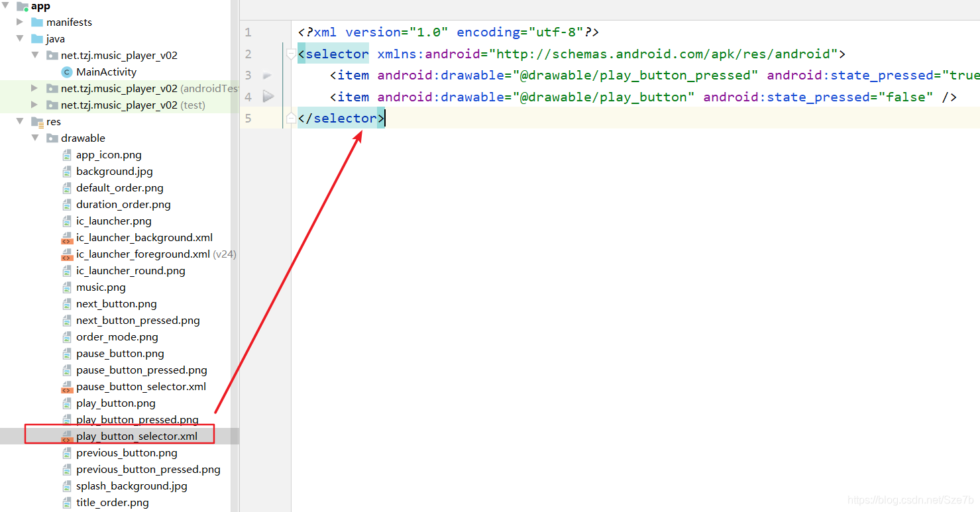
Task: Click the opening selector tag in editor
Action: pyautogui.click(x=333, y=54)
